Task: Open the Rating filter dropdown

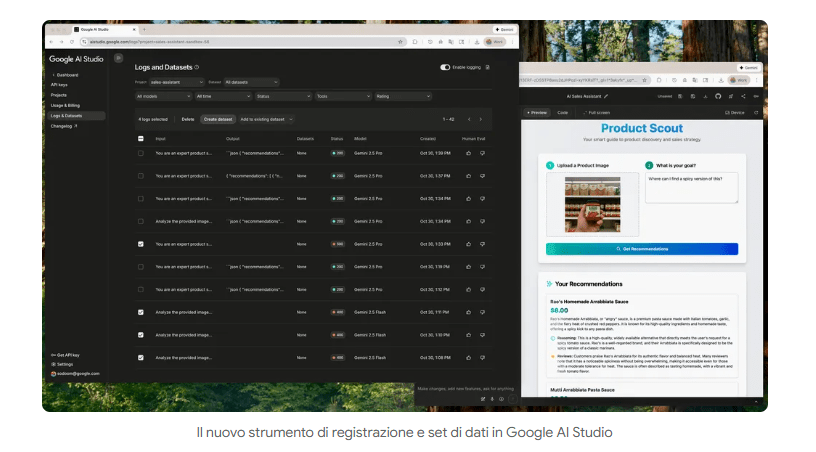Action: click(403, 96)
